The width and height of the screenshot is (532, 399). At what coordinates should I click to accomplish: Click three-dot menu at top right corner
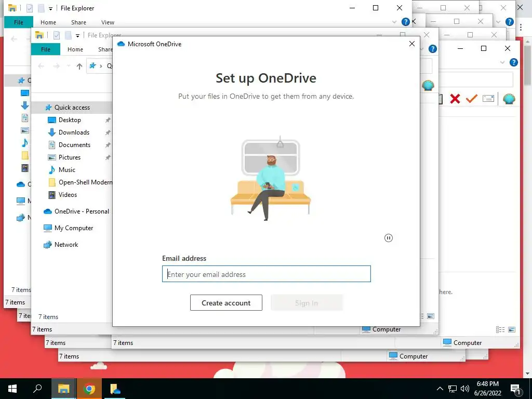pyautogui.click(x=521, y=28)
